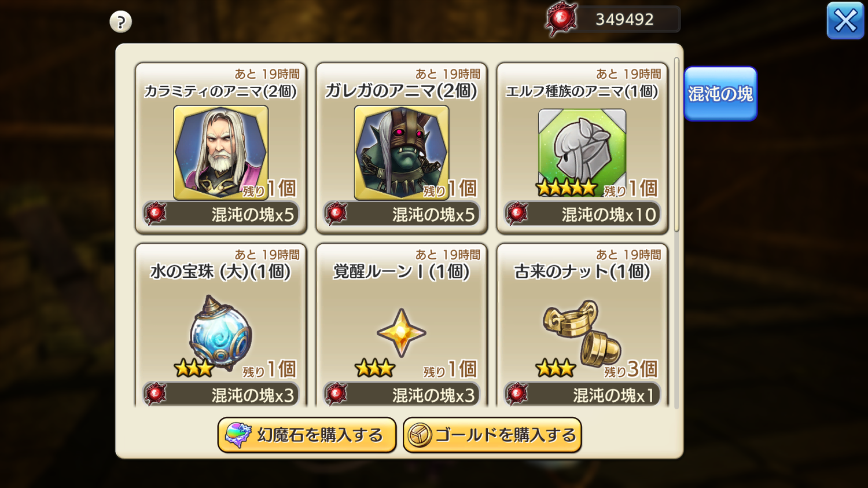Click the 幻魔石を購入する button
The height and width of the screenshot is (488, 868).
tap(307, 435)
